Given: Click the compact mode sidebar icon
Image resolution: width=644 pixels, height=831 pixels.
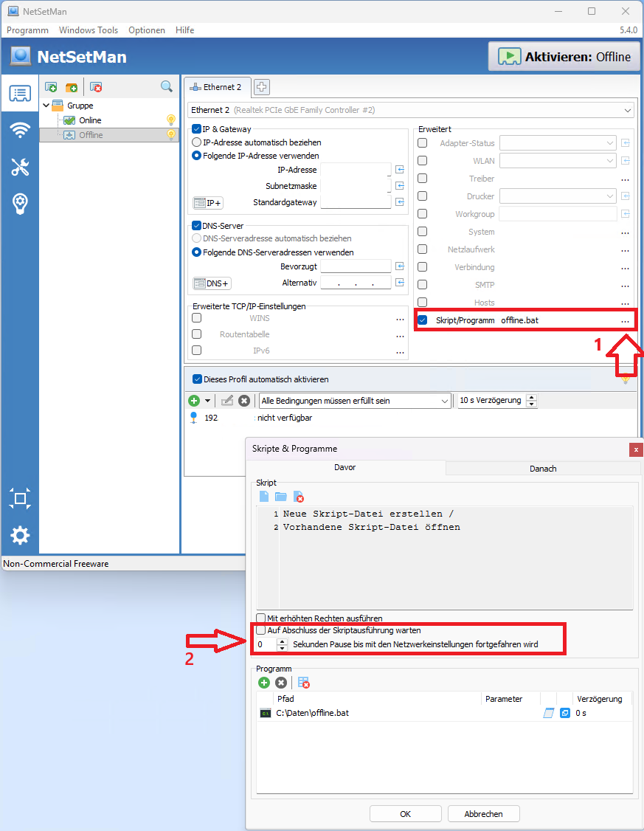Looking at the screenshot, I should click(20, 498).
